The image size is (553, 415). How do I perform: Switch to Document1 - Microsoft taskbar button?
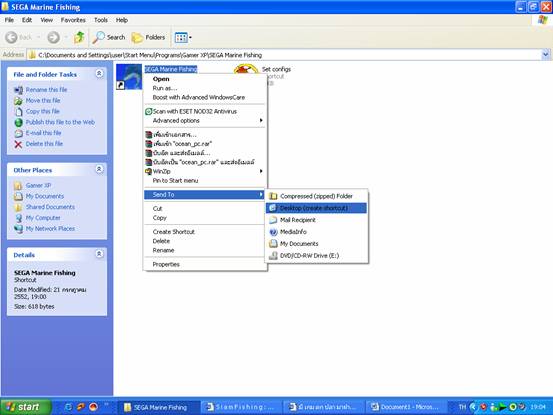click(406, 407)
